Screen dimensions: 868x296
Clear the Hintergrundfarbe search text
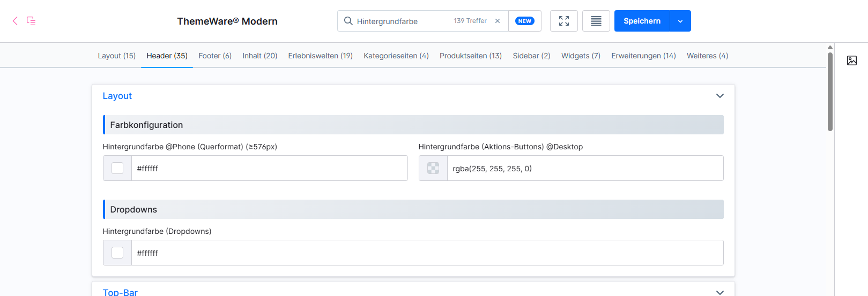point(498,21)
